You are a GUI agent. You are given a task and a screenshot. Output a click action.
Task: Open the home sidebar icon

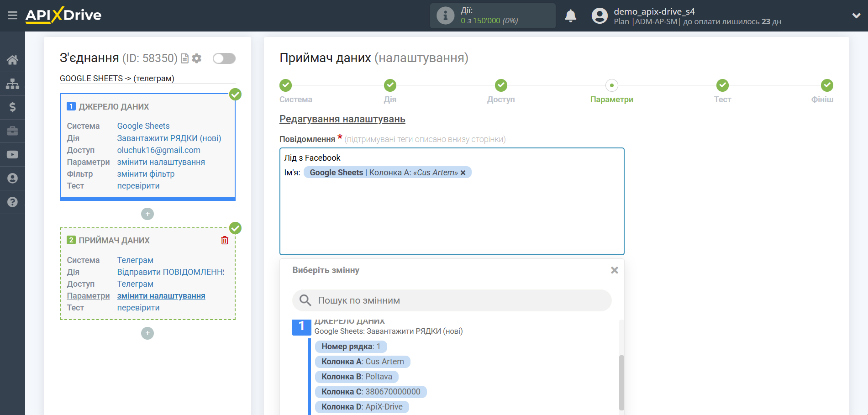(x=12, y=60)
